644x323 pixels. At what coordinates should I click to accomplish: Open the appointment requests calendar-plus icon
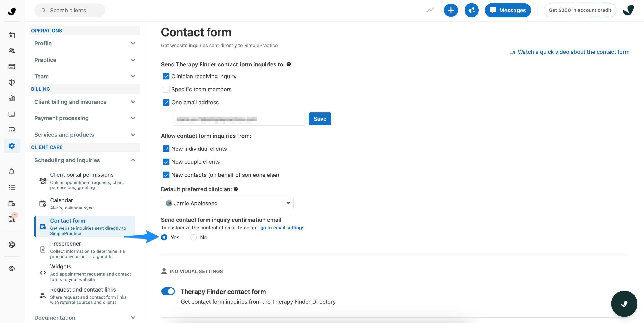11,203
